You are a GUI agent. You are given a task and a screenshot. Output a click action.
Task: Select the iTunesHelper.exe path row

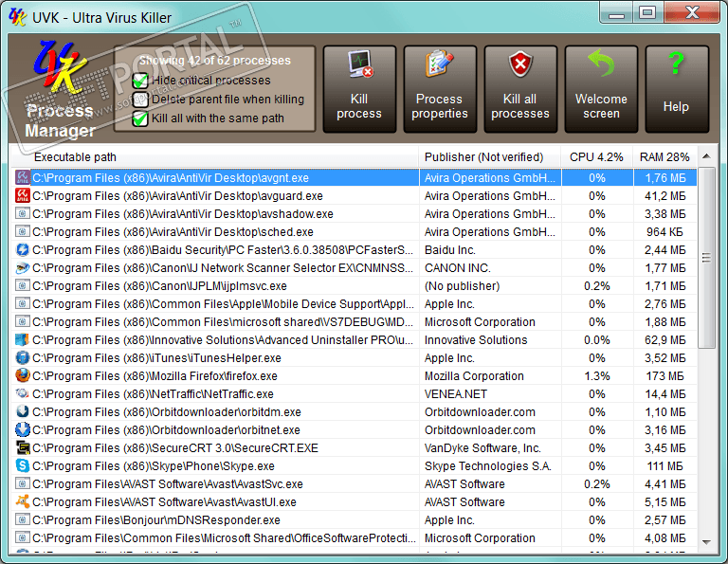(156, 358)
